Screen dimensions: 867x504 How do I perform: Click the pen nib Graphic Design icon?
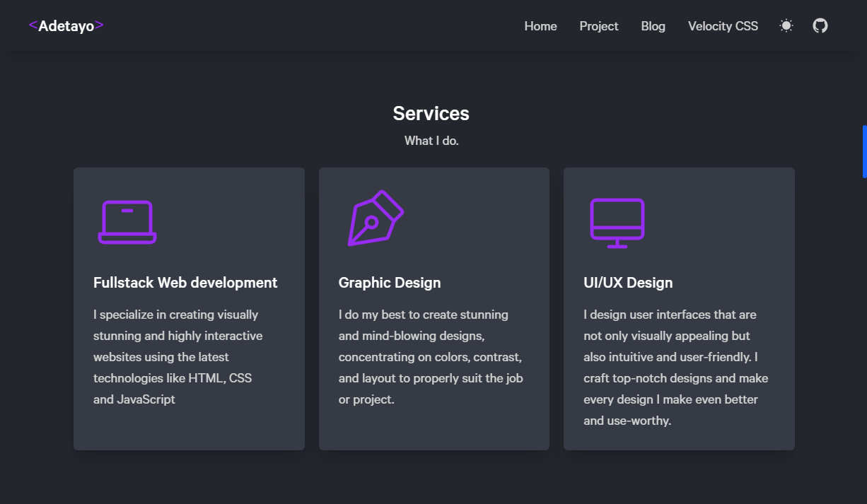pyautogui.click(x=376, y=218)
